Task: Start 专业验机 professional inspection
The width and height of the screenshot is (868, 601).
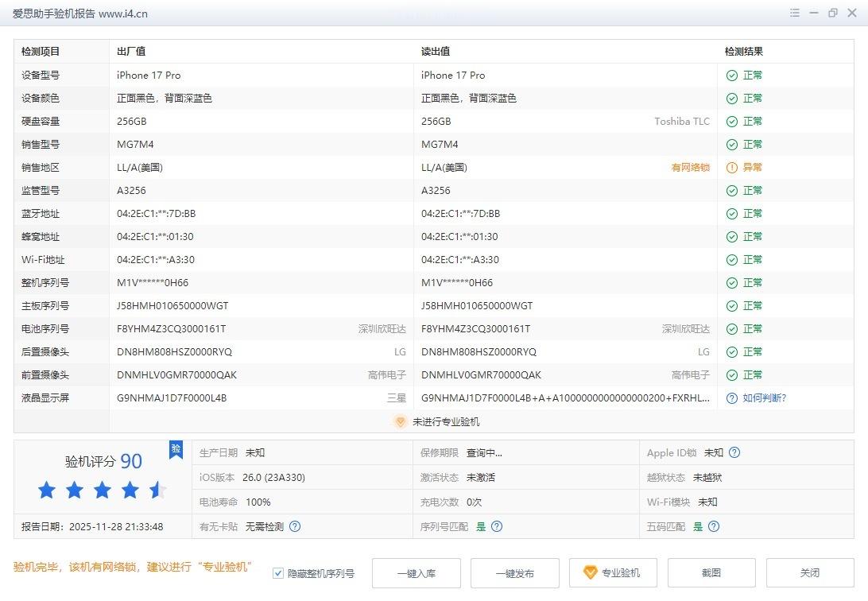Action: 614,572
